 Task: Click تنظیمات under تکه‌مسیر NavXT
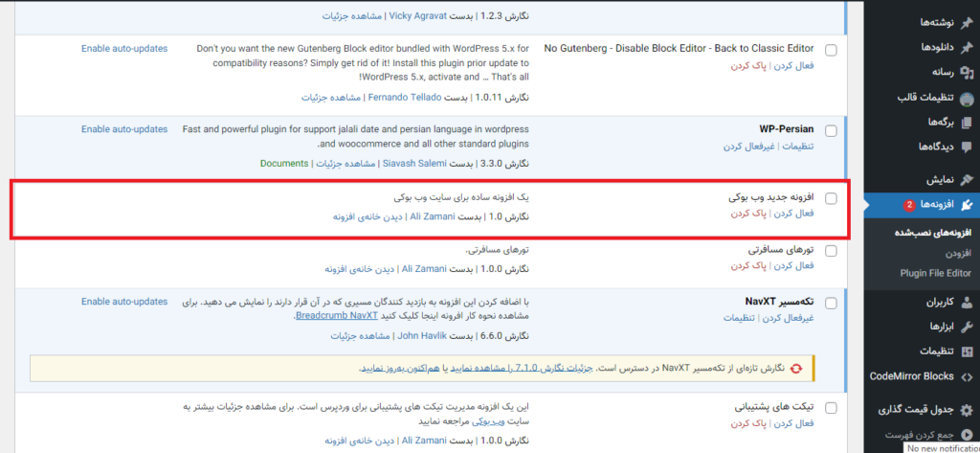coord(738,318)
